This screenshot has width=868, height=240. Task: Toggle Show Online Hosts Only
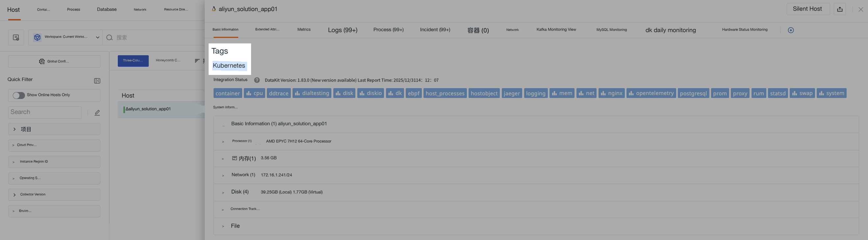[19, 95]
